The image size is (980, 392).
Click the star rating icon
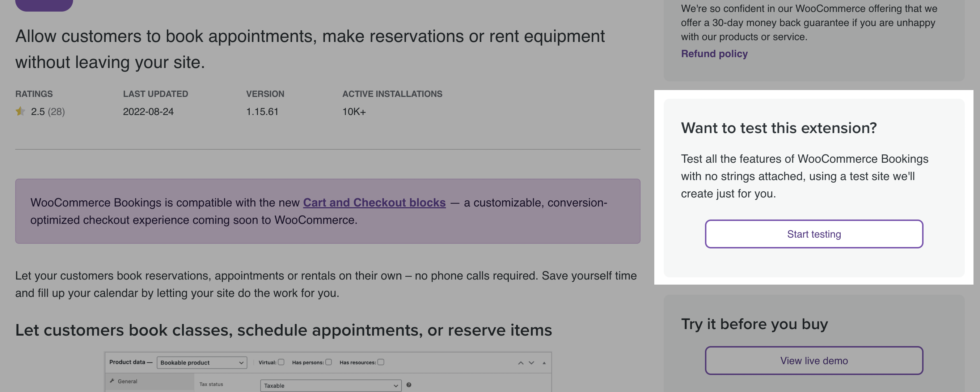[20, 111]
